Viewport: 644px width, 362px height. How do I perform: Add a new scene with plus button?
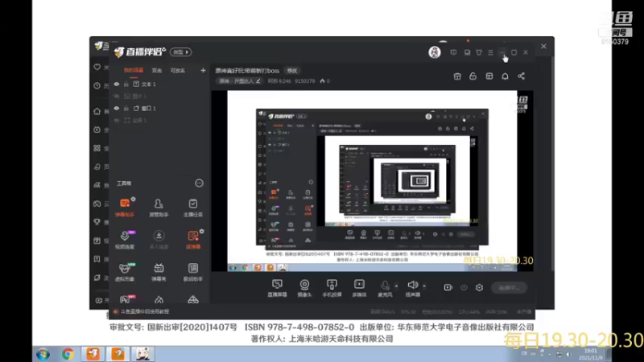(203, 71)
